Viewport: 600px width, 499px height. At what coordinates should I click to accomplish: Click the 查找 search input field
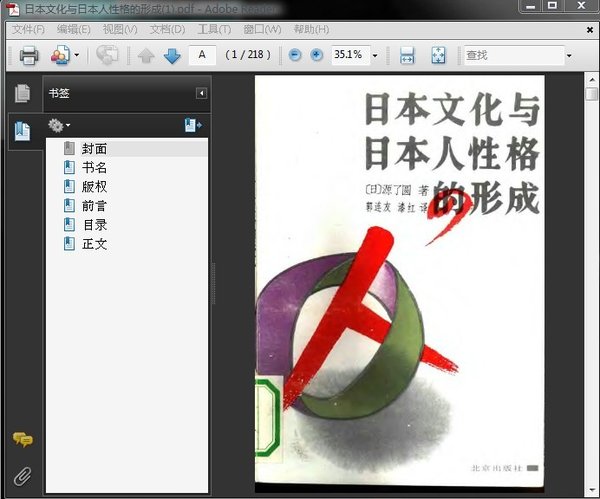514,55
